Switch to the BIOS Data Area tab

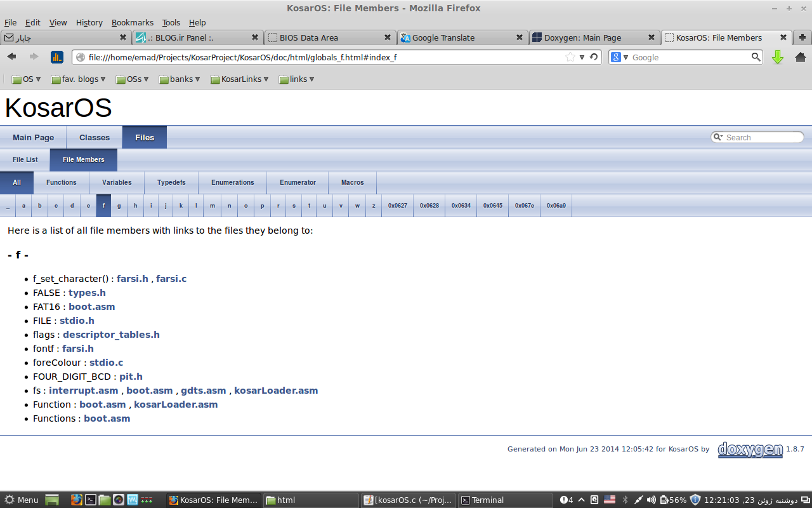click(331, 37)
